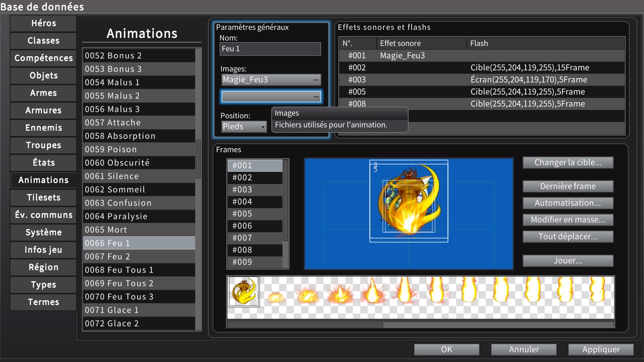Confirm with the OK button

[x=446, y=350]
